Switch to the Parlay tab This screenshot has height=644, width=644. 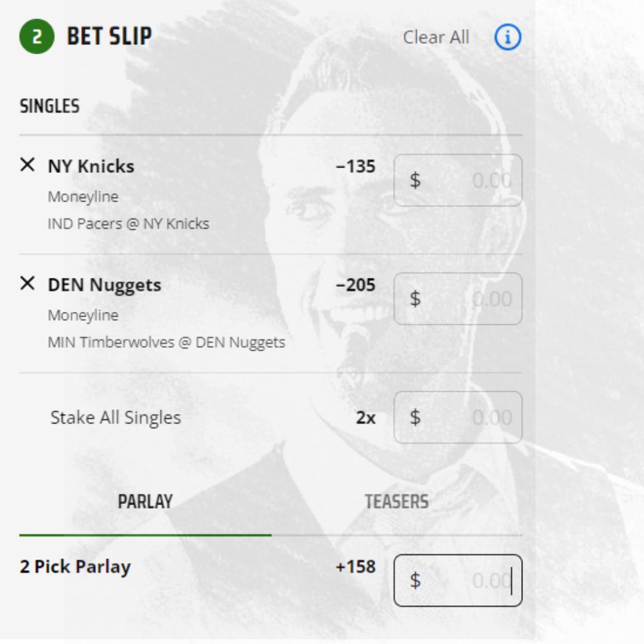[x=145, y=501]
